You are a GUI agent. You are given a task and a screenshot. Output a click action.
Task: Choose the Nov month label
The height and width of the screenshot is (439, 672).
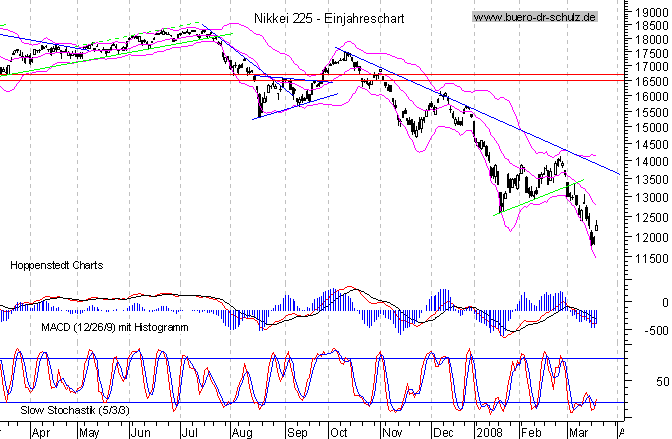tap(392, 433)
